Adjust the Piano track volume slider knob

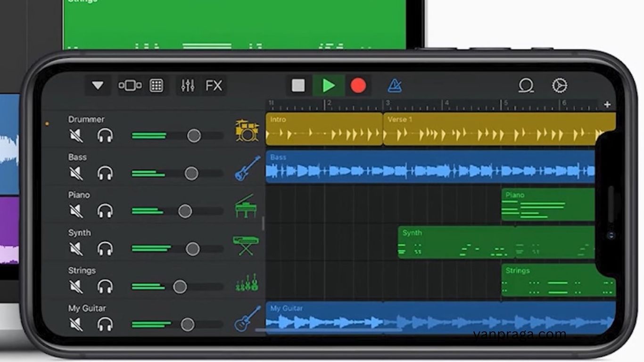[185, 211]
